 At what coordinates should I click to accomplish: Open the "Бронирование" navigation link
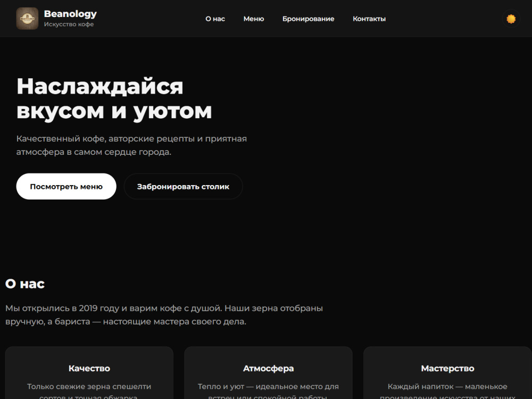coord(309,19)
